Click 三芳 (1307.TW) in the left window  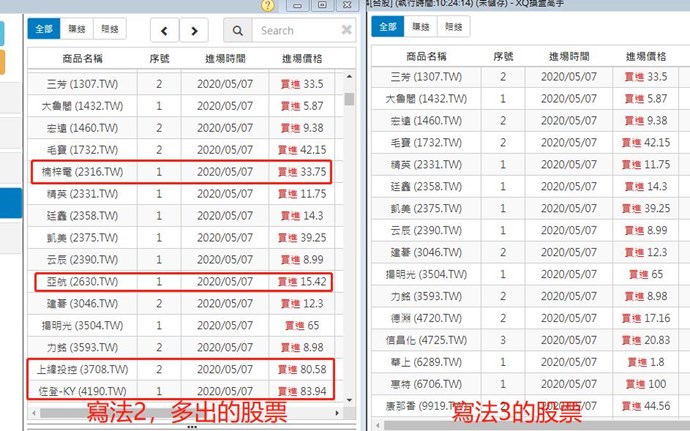click(82, 84)
